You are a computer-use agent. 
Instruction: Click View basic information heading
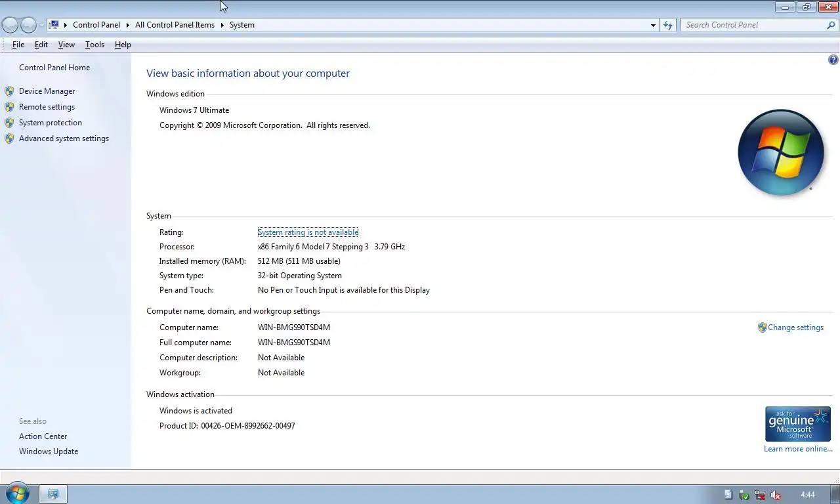248,73
